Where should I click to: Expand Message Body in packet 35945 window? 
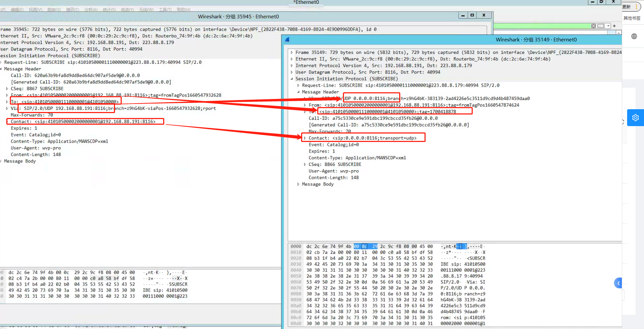1,161
